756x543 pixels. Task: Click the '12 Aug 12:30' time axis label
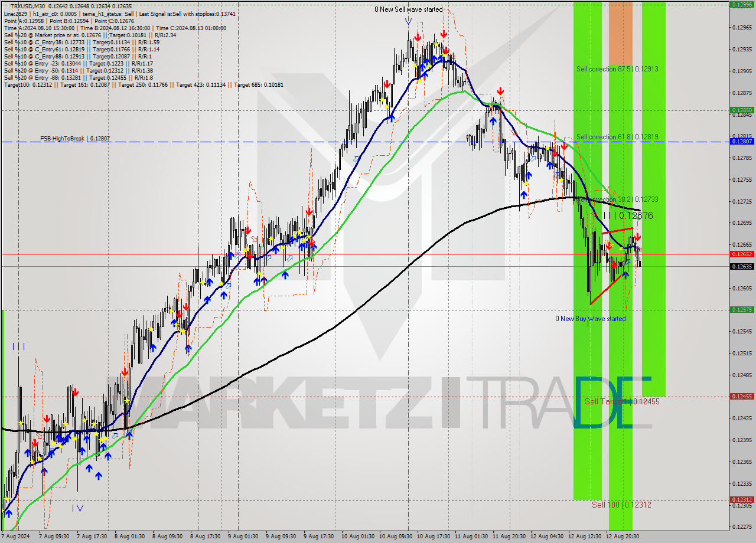click(585, 537)
